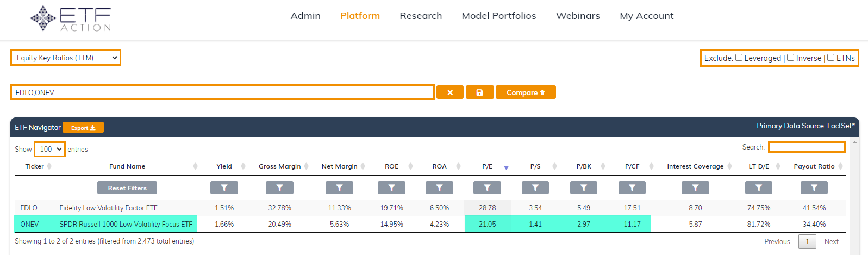
Task: Go to Next page of results
Action: [832, 241]
